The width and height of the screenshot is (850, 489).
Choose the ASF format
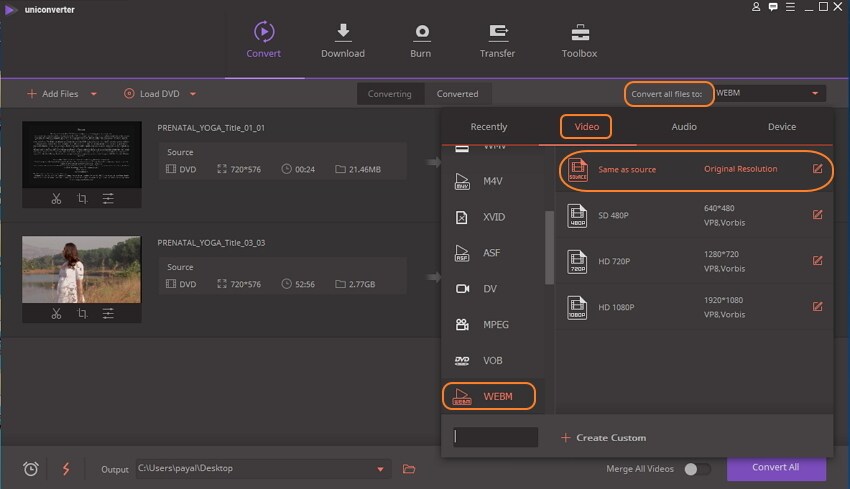click(492, 253)
